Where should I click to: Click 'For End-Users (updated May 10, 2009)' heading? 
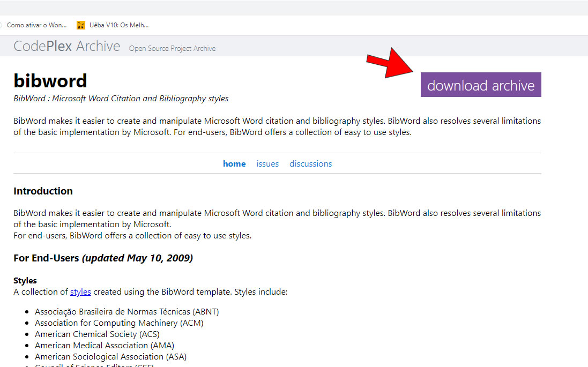(103, 258)
